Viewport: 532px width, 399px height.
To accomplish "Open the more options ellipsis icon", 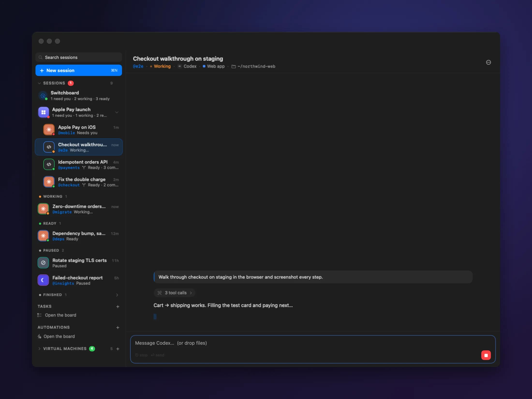I will pos(488,62).
